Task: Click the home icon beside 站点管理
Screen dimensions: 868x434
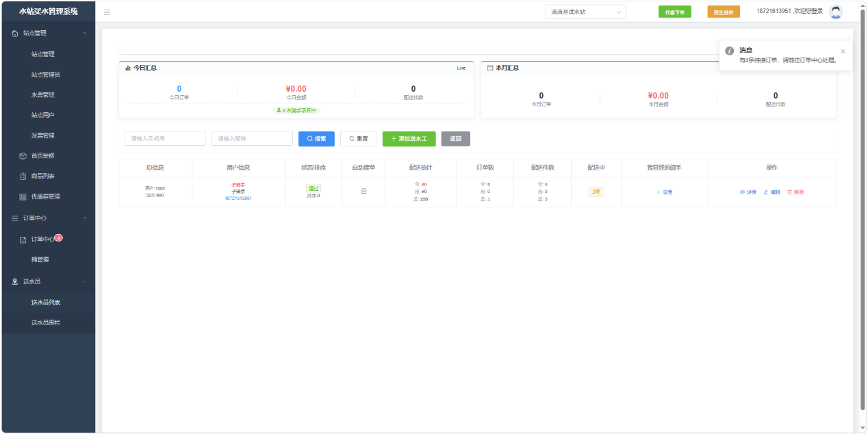Action: 15,33
